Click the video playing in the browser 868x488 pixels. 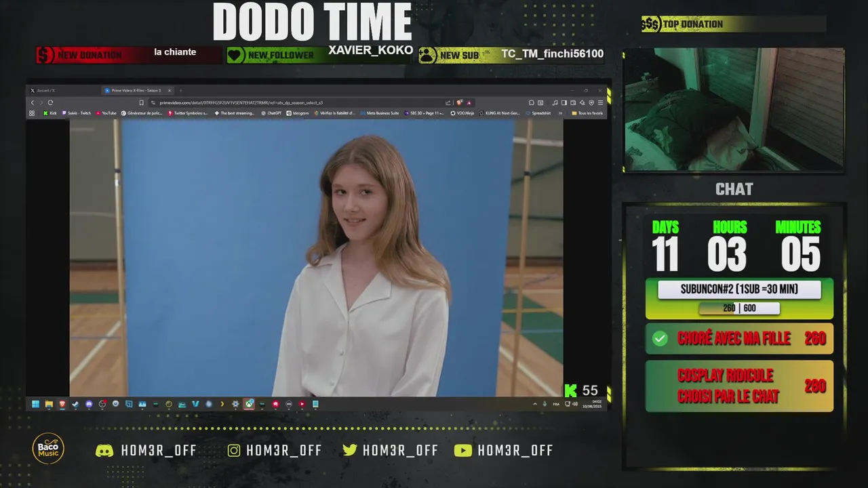(316, 258)
